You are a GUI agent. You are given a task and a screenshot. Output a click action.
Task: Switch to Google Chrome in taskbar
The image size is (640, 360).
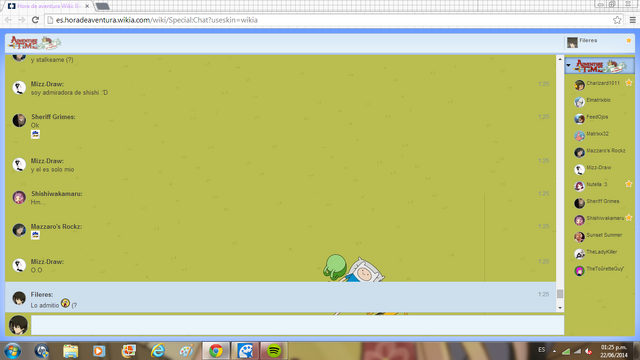[x=216, y=351]
